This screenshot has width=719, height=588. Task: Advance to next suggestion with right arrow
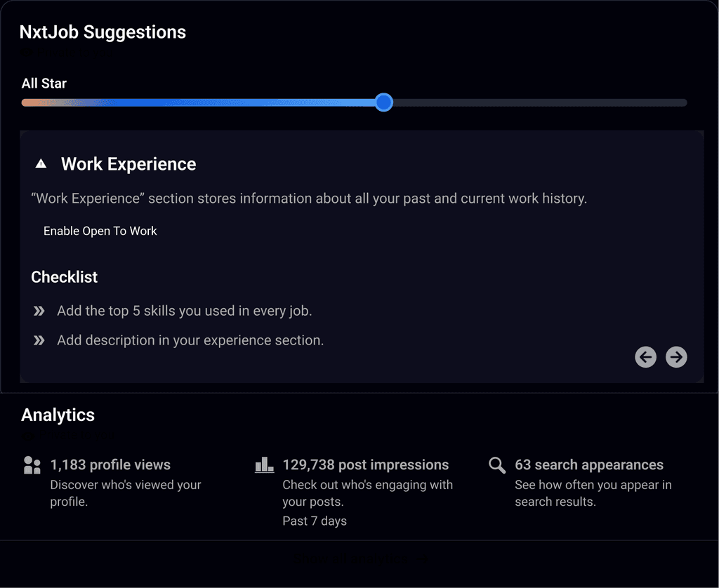(x=676, y=357)
